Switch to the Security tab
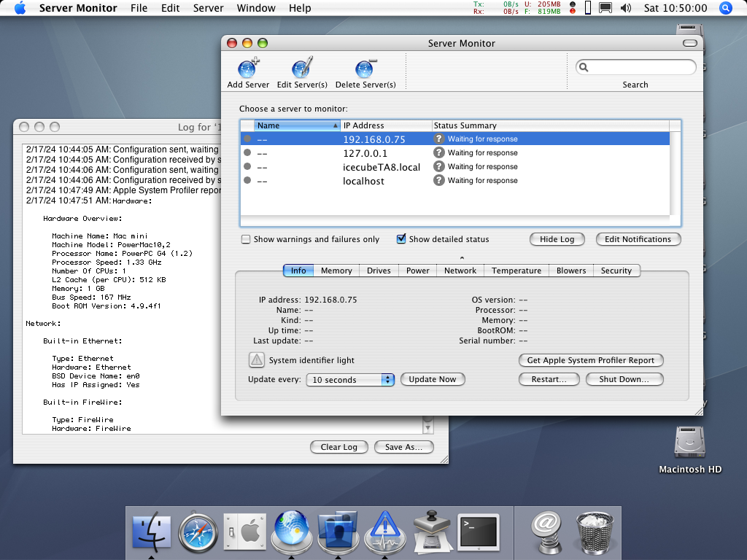 coord(616,271)
